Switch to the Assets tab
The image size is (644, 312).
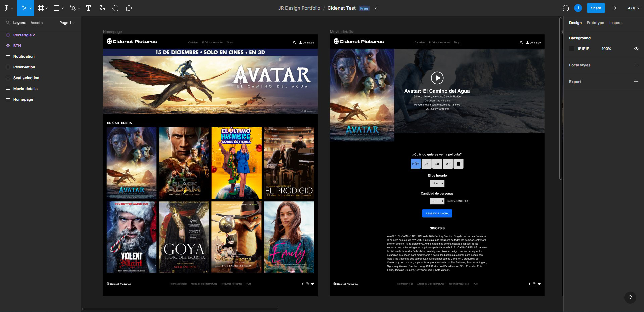pyautogui.click(x=36, y=23)
